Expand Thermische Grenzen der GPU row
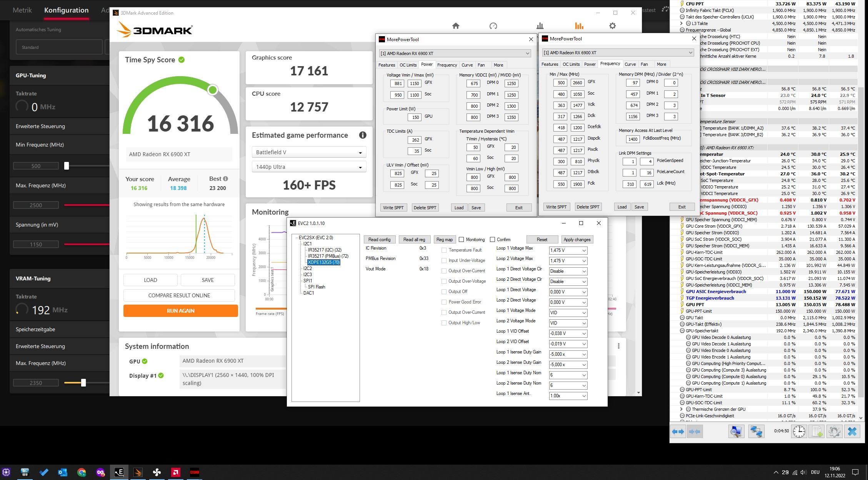 coord(681,409)
